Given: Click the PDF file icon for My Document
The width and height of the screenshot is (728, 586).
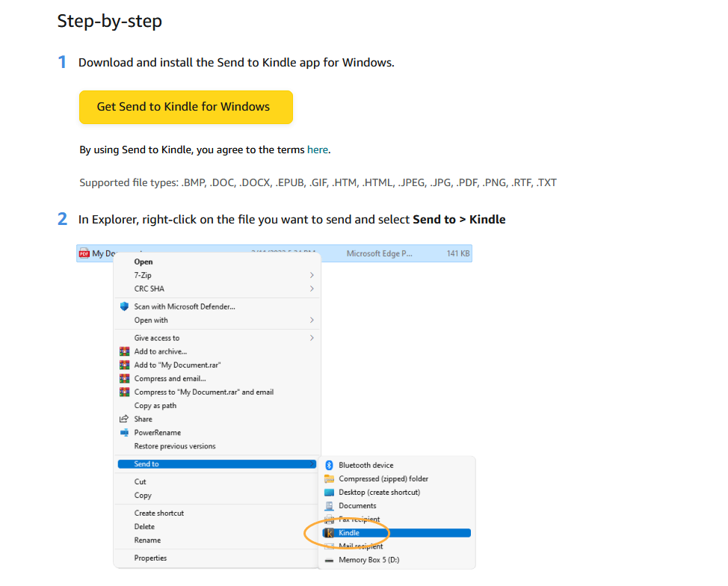Looking at the screenshot, I should 84,254.
